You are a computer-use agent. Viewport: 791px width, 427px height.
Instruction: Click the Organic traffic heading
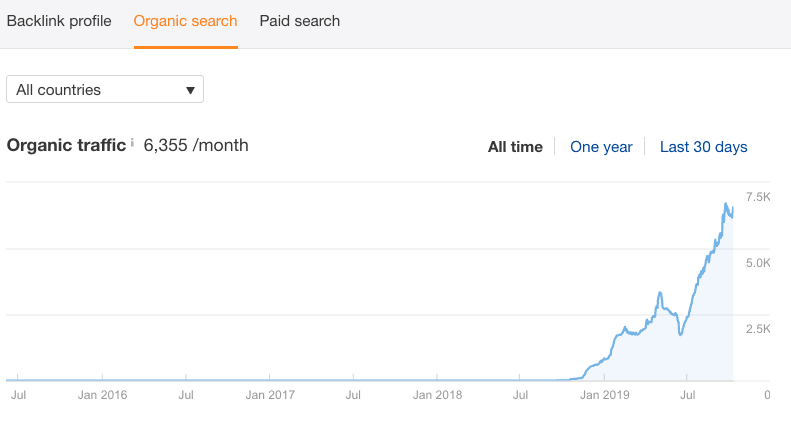tap(66, 145)
